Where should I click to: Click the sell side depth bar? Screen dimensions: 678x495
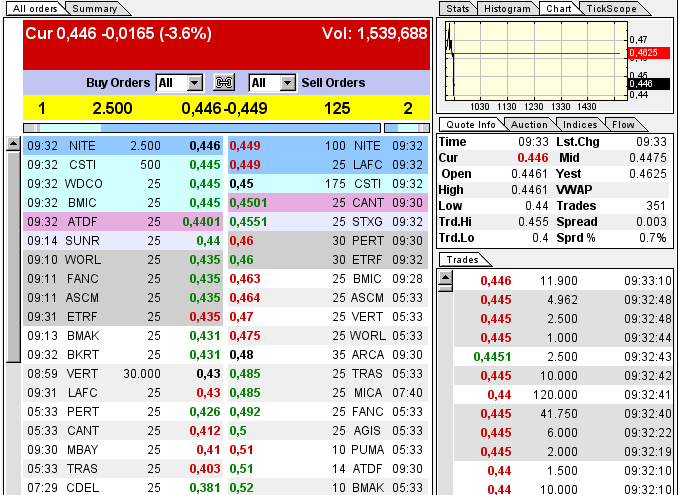(x=407, y=128)
